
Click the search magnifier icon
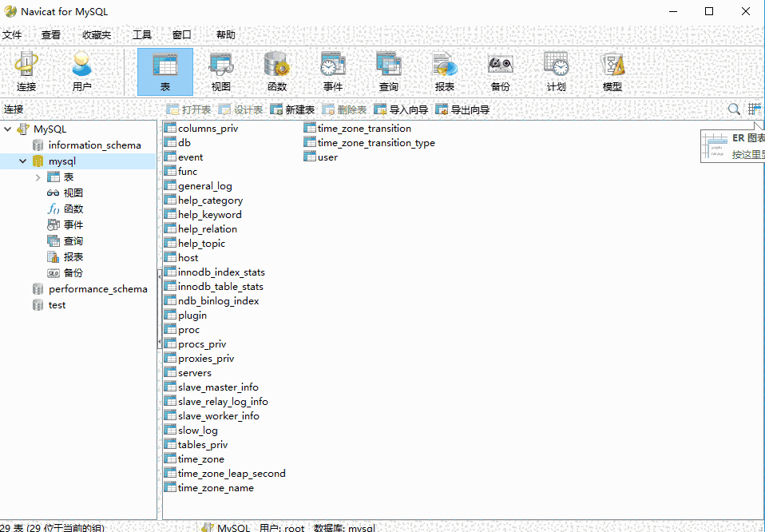[x=733, y=109]
